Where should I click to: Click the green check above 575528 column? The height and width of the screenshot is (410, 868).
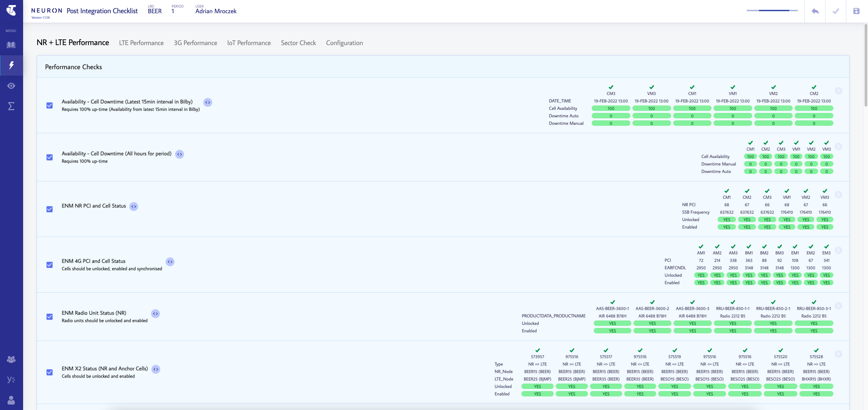(x=816, y=350)
